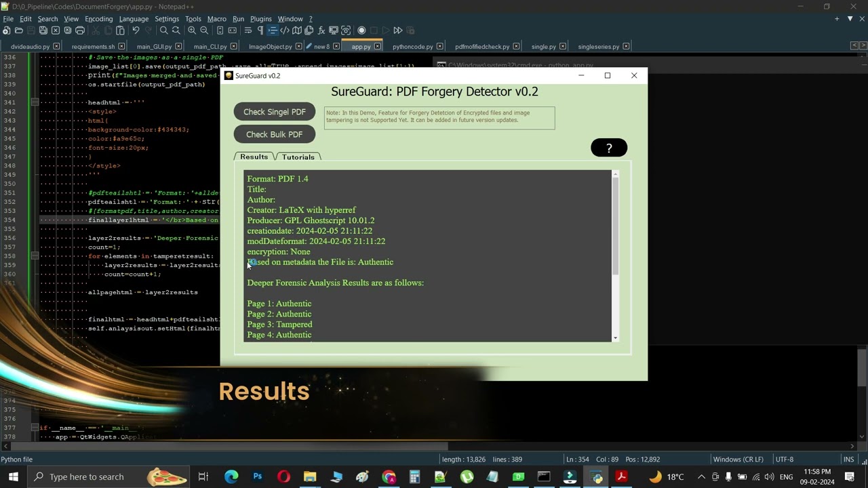Open the Calculator taskbar icon
The width and height of the screenshot is (868, 488).
coord(414,476)
